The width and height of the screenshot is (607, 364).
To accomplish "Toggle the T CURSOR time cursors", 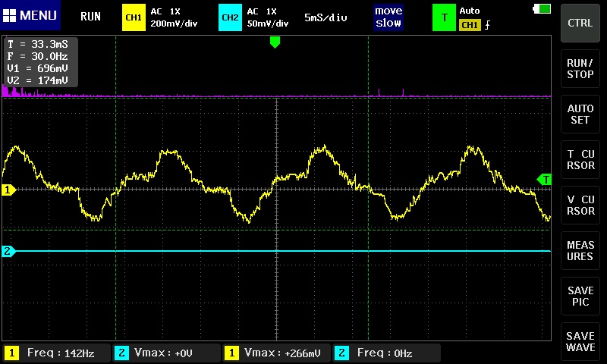I will pos(580,159).
